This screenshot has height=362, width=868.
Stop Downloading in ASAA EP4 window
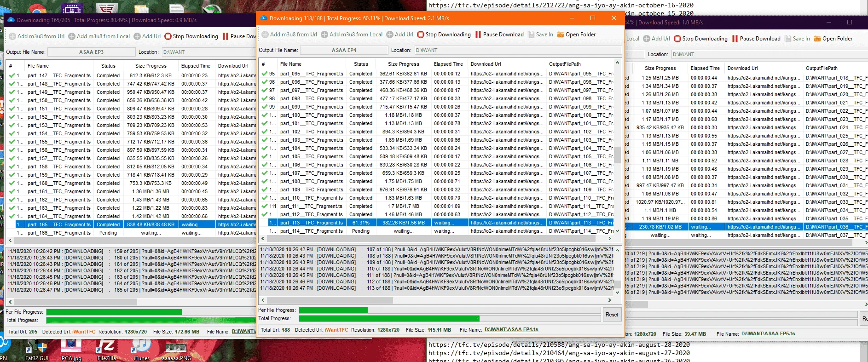tap(444, 34)
